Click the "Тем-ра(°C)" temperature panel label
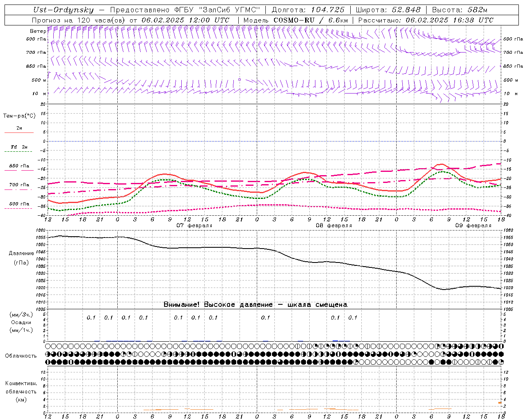Image resolution: width=525 pixels, height=420 pixels. coord(19,116)
